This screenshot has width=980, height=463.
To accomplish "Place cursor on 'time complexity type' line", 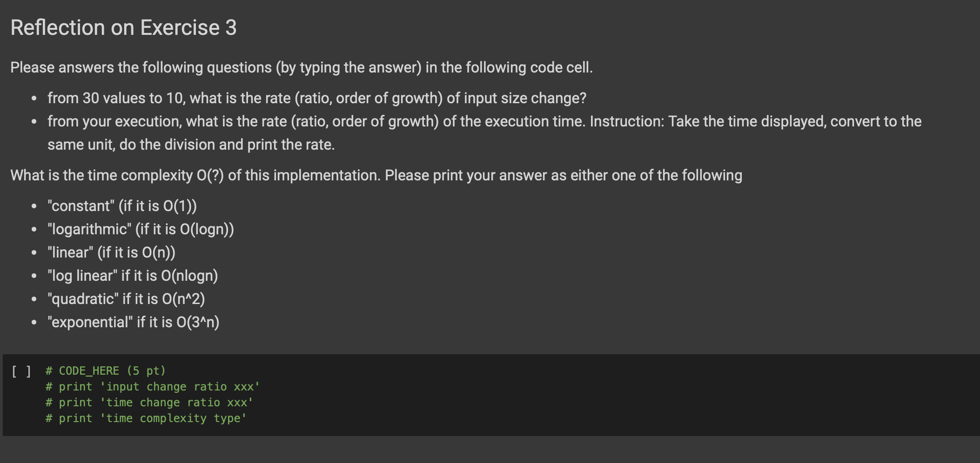I will 146,418.
